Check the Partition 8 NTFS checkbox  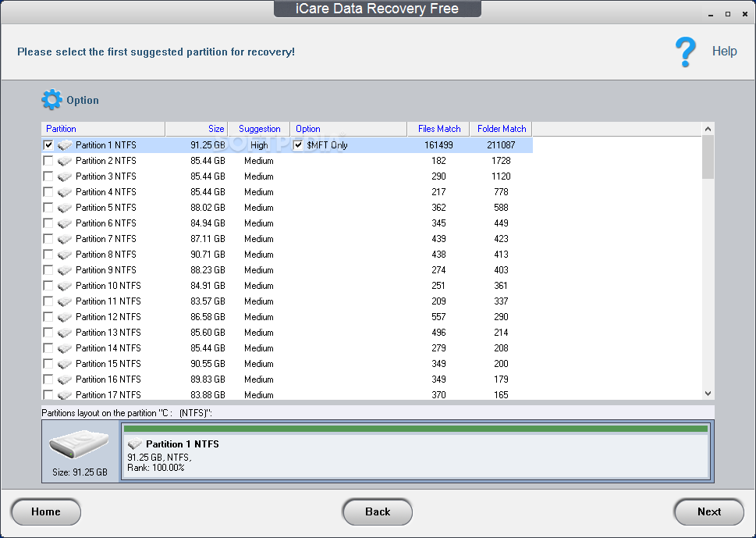coord(48,255)
